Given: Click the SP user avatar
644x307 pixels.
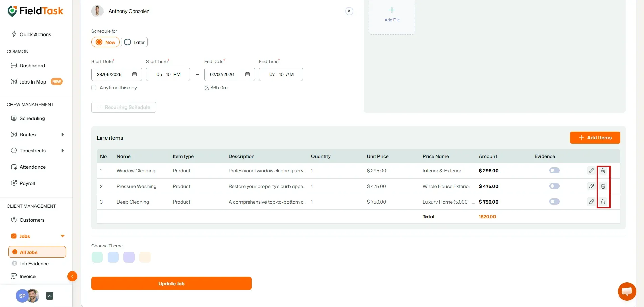Looking at the screenshot, I should [x=22, y=296].
